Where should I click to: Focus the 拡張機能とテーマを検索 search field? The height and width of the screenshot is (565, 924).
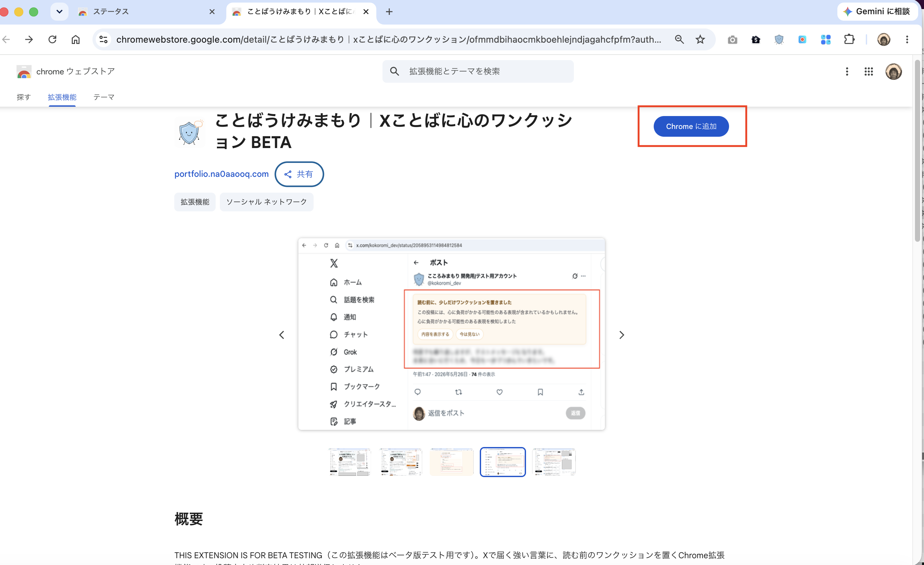tap(478, 71)
